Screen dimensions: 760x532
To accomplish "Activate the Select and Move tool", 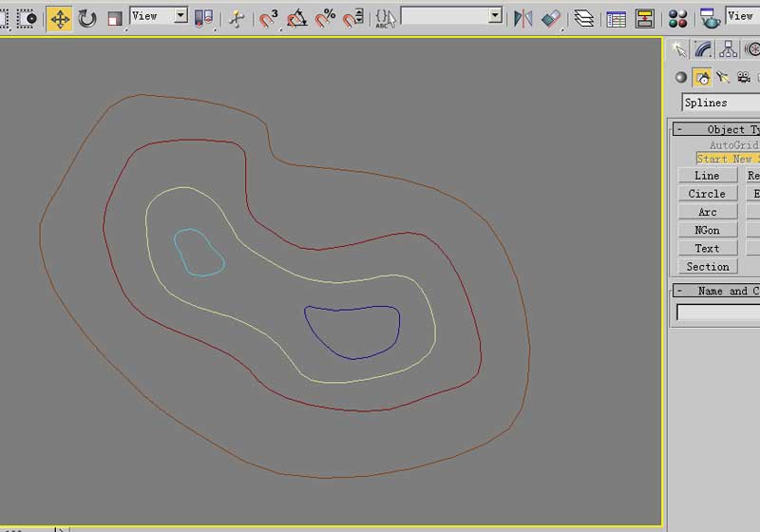I will 60,19.
